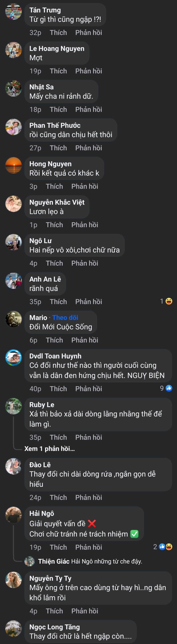This screenshot has height=644, width=177.
Task: Click the '32p' timestamp under Tán Trưng's comment
Action: (x=35, y=32)
